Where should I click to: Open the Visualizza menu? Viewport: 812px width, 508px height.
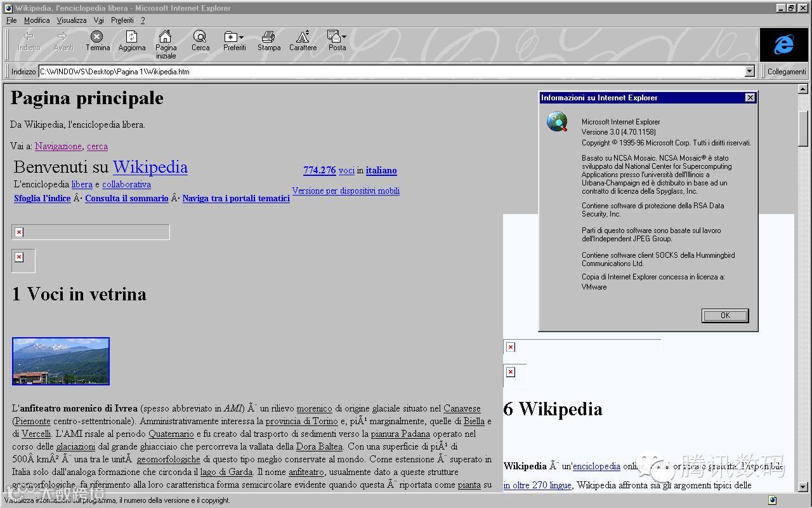pyautogui.click(x=72, y=20)
